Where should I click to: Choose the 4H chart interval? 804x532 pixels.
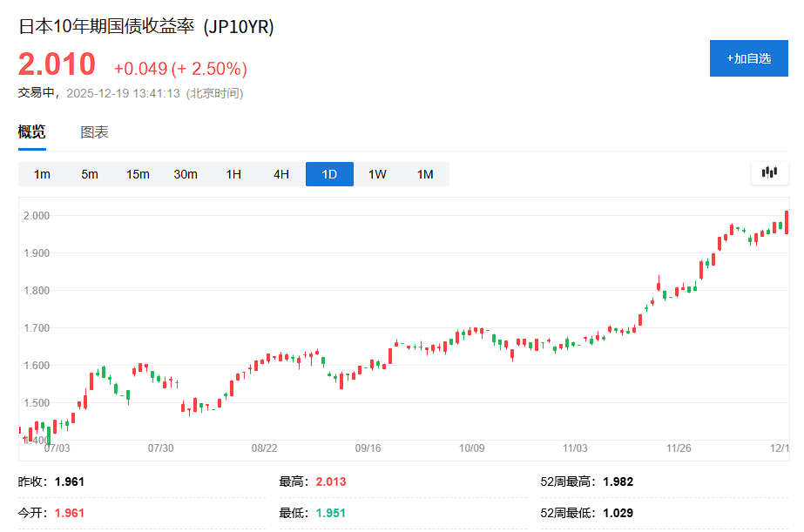click(x=281, y=174)
